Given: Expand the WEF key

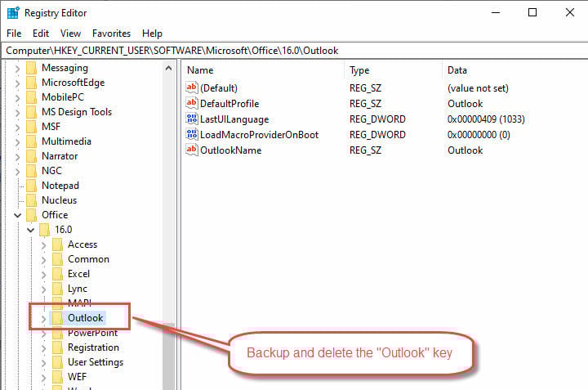Looking at the screenshot, I should pos(43,378).
